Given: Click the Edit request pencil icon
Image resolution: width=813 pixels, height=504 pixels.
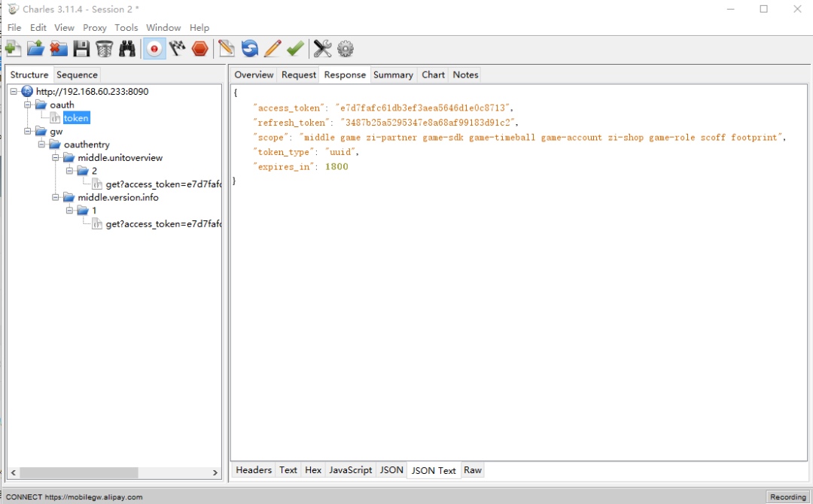Looking at the screenshot, I should click(273, 49).
